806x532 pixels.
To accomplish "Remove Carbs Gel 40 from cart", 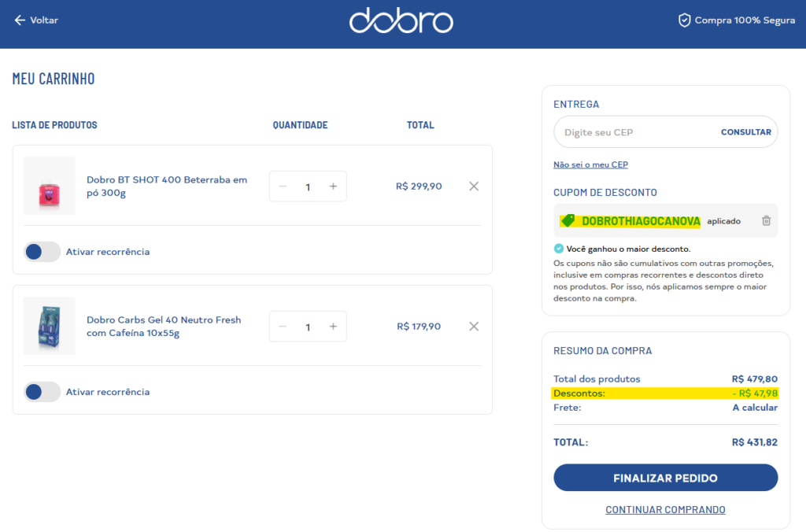I will [x=474, y=327].
